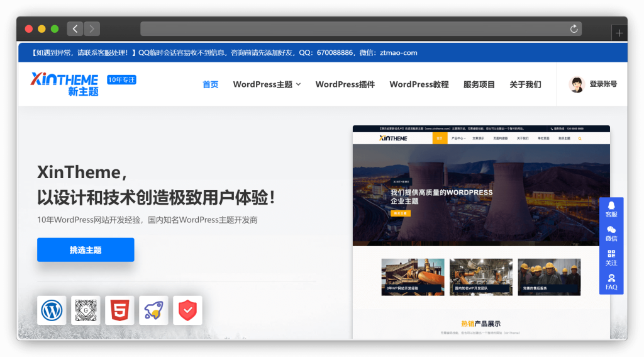Click the workers in helmets thumbnail

549,277
